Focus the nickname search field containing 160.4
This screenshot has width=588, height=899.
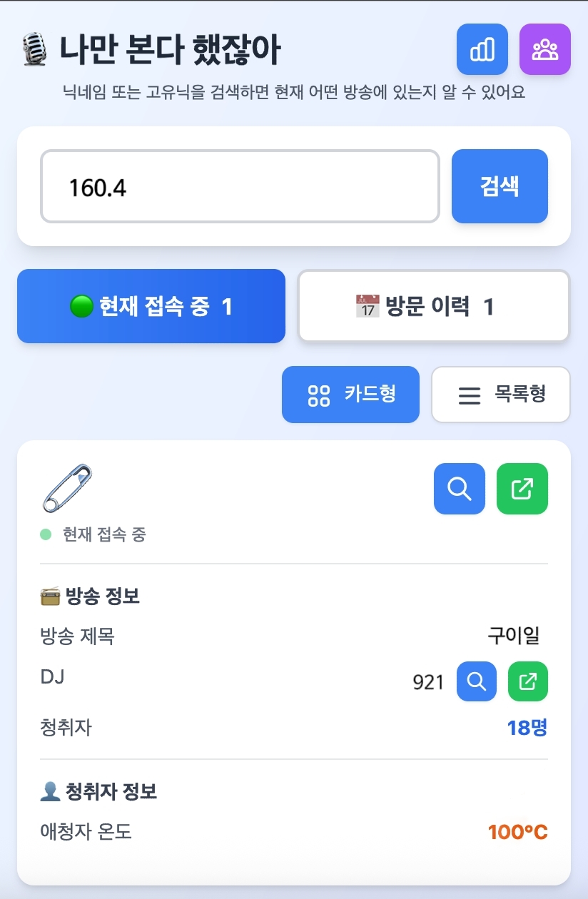pos(240,186)
